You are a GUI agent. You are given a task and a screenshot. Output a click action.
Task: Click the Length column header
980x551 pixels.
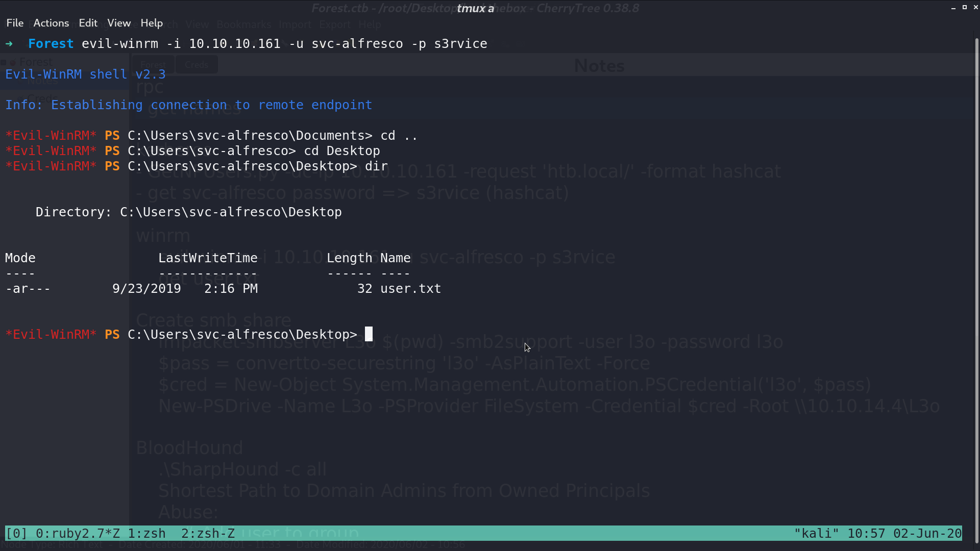[349, 258]
